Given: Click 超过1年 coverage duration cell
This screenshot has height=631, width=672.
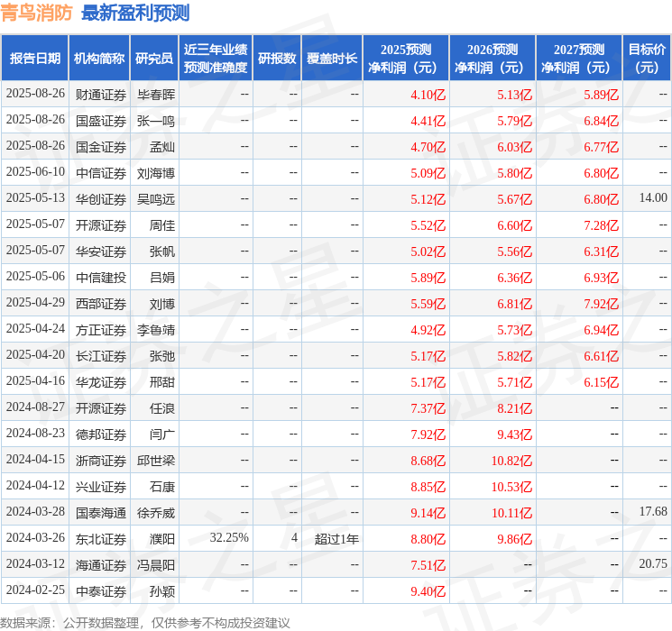Looking at the screenshot, I should pyautogui.click(x=336, y=539).
